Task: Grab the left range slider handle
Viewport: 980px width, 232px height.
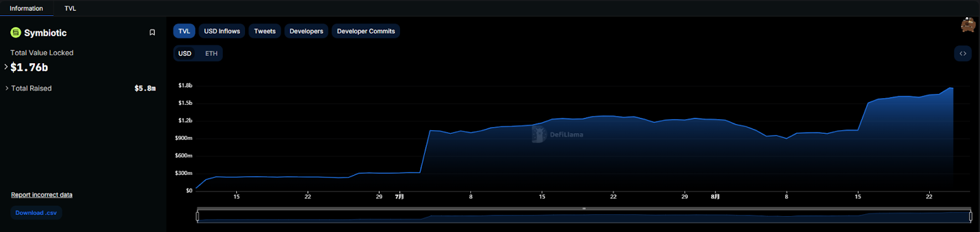Action: coord(197,216)
